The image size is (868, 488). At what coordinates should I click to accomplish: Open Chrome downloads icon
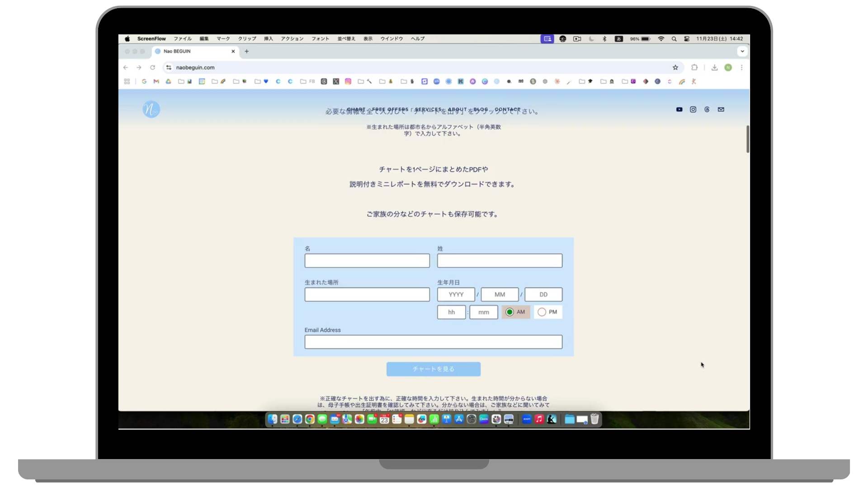[x=714, y=67]
